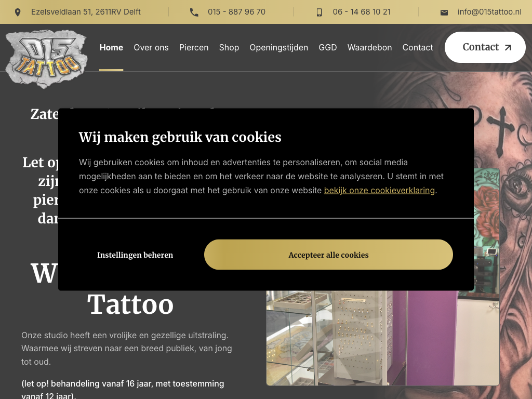Open the bekijk onze cookieverklaring link

click(x=379, y=190)
